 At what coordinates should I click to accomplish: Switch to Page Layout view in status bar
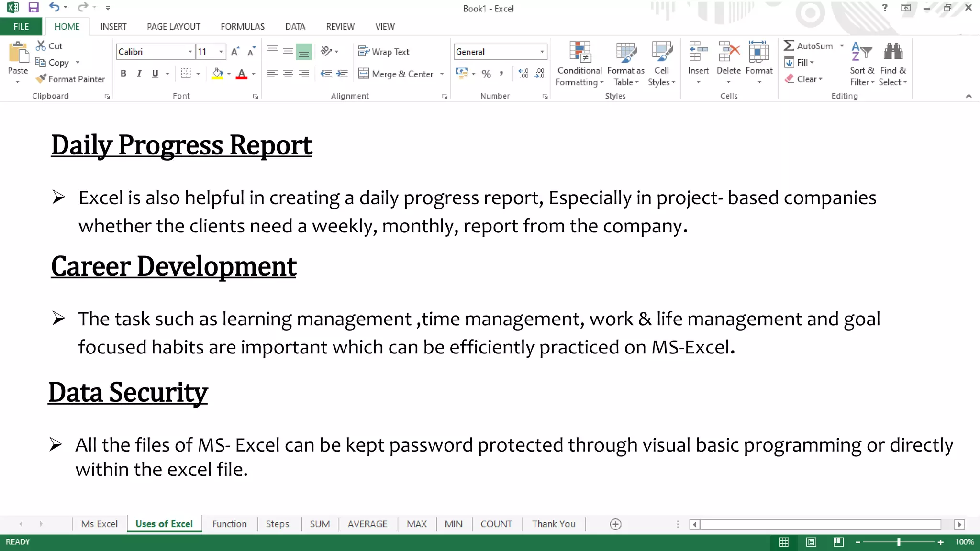[811, 542]
